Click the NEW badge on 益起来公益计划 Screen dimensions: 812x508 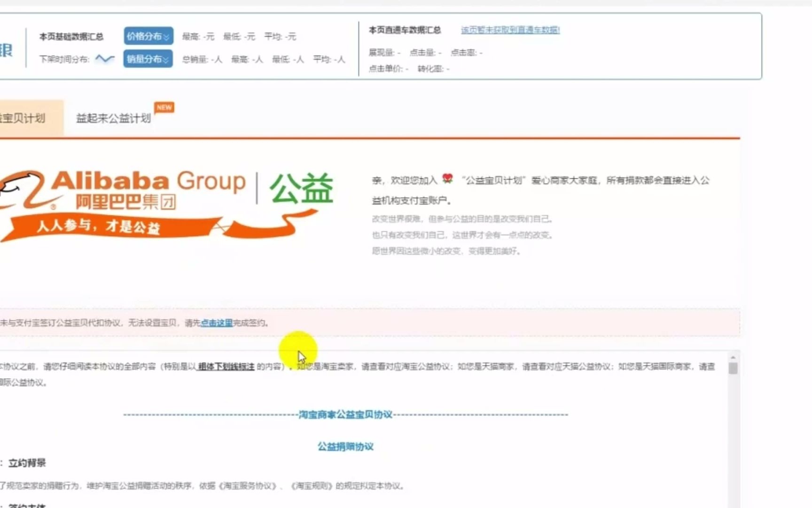click(x=164, y=108)
